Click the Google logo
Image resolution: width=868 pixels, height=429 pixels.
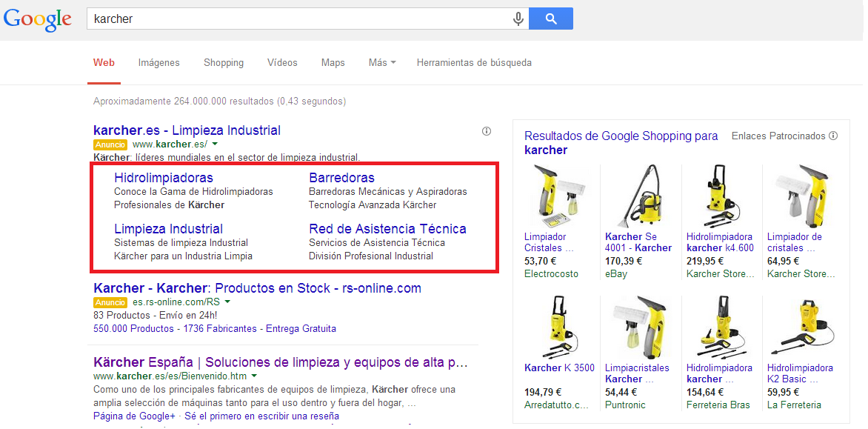[x=37, y=19]
